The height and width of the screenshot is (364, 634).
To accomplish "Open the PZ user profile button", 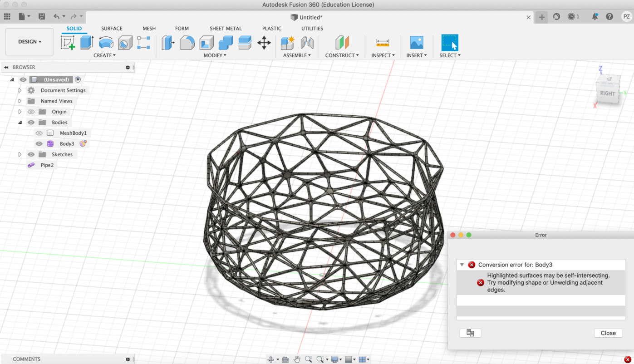I will tap(627, 17).
